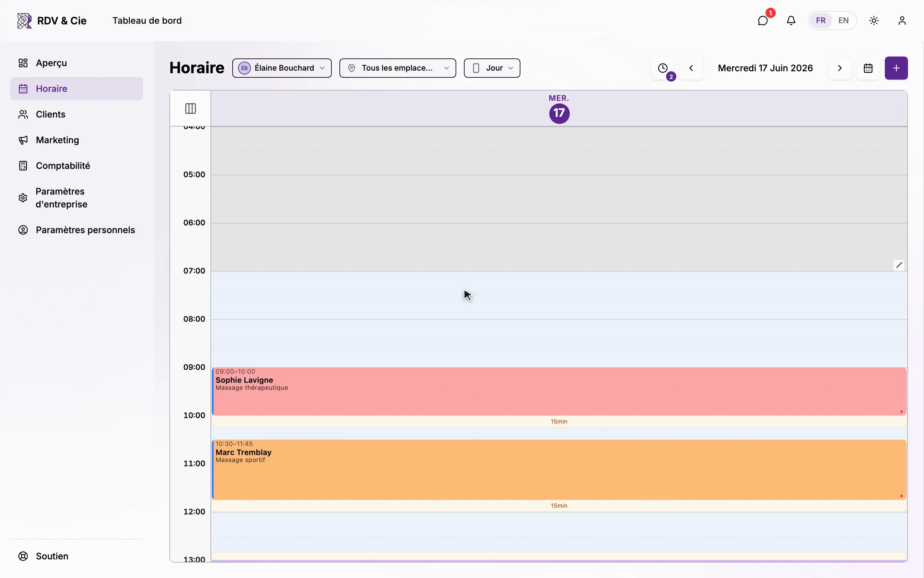924x578 pixels.
Task: Expand the Jour view dropdown
Action: (x=492, y=68)
